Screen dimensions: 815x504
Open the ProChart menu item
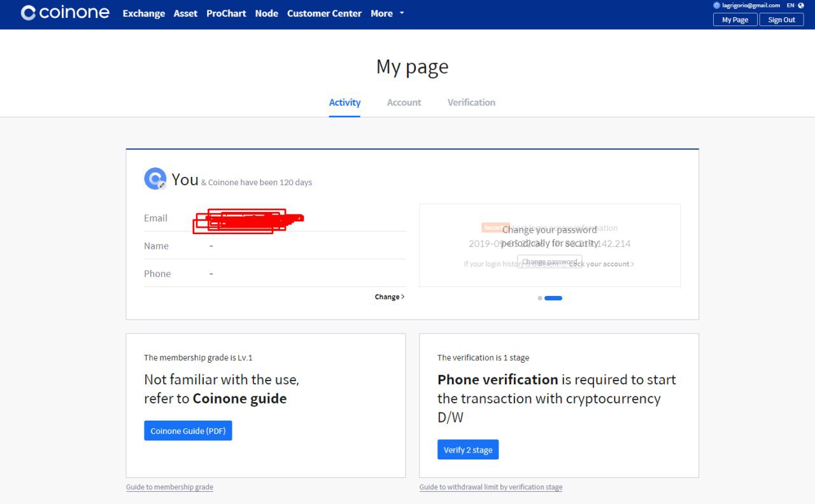click(x=226, y=13)
